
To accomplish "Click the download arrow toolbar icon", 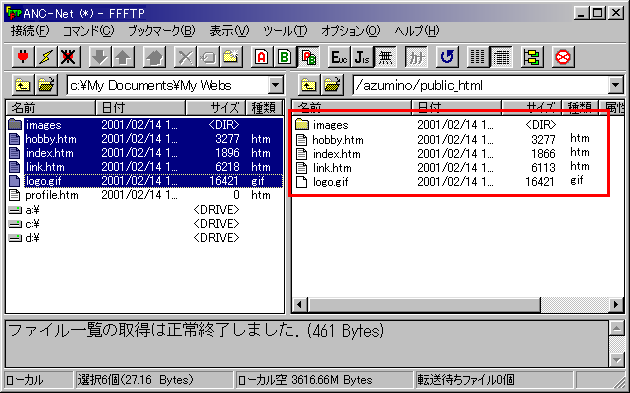I will 100,57.
